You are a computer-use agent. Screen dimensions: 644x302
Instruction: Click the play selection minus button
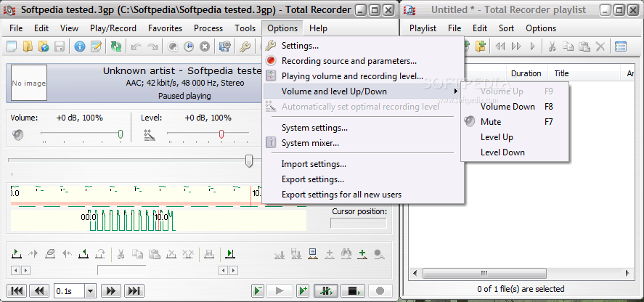click(x=258, y=291)
